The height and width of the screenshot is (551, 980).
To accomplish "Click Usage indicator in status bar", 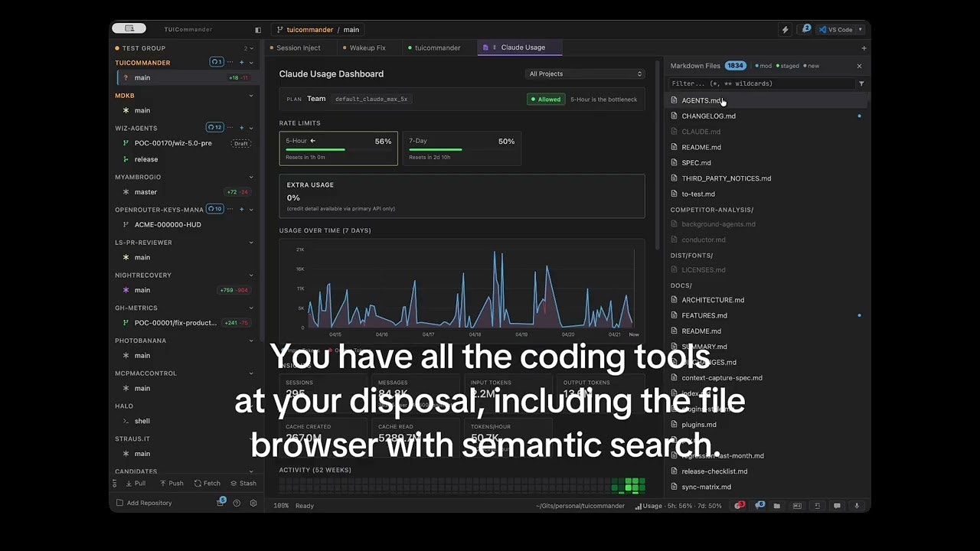I will 678,506.
